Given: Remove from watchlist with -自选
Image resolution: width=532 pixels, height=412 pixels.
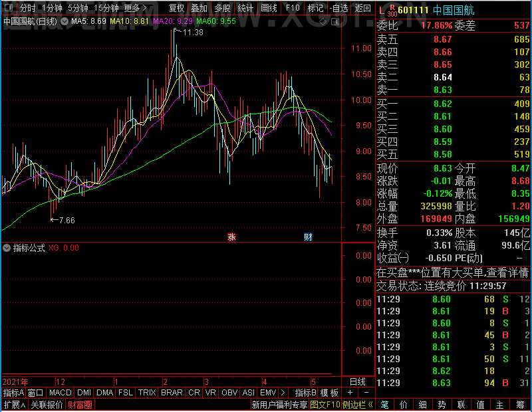Looking at the screenshot, I should (339, 8).
